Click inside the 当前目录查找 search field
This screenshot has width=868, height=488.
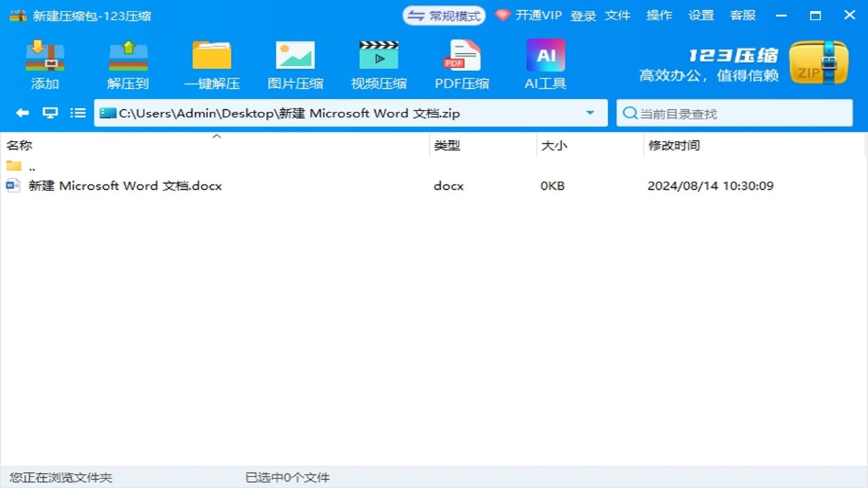click(732, 113)
